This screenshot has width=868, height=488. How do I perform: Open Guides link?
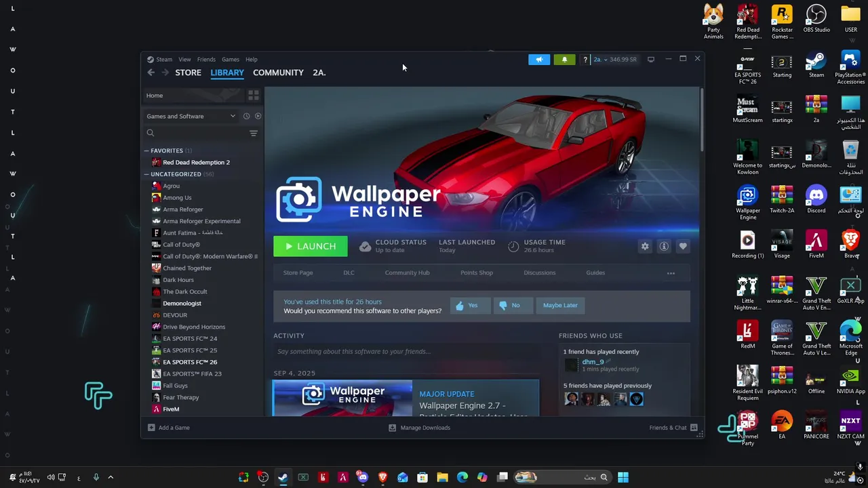pos(595,273)
